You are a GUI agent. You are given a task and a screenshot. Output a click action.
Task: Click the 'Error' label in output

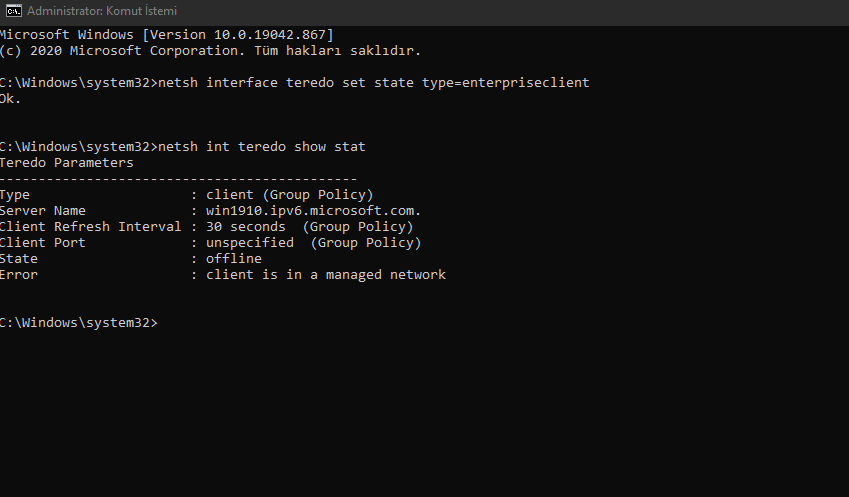(19, 274)
